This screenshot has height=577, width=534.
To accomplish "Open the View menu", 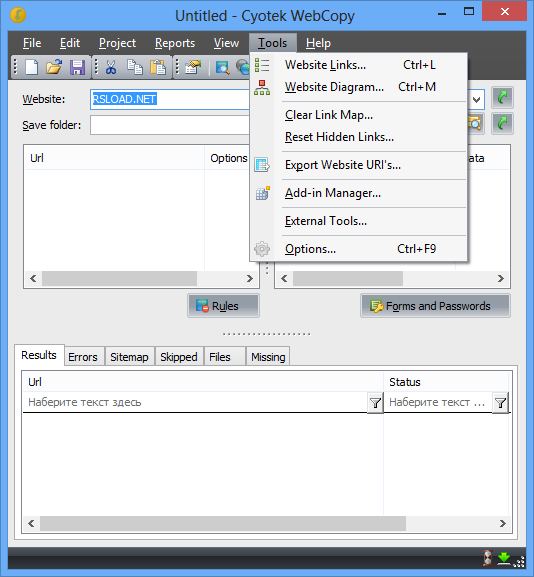I will [x=226, y=43].
